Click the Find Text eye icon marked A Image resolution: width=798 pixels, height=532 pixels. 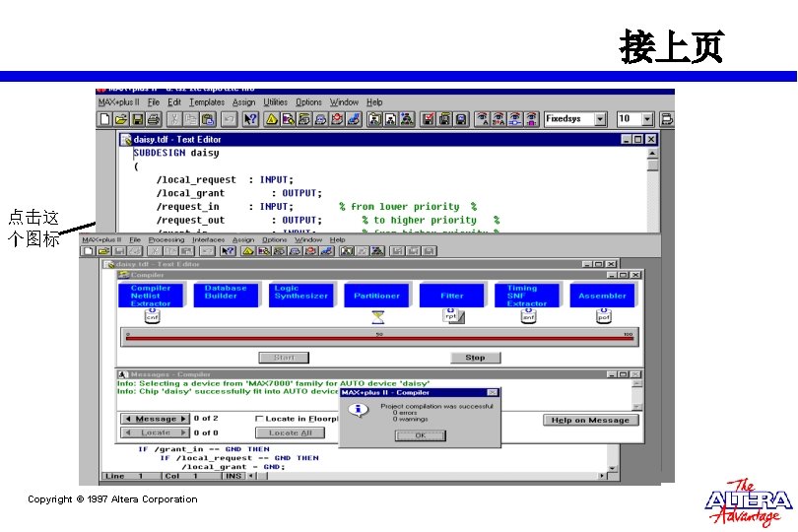click(482, 119)
